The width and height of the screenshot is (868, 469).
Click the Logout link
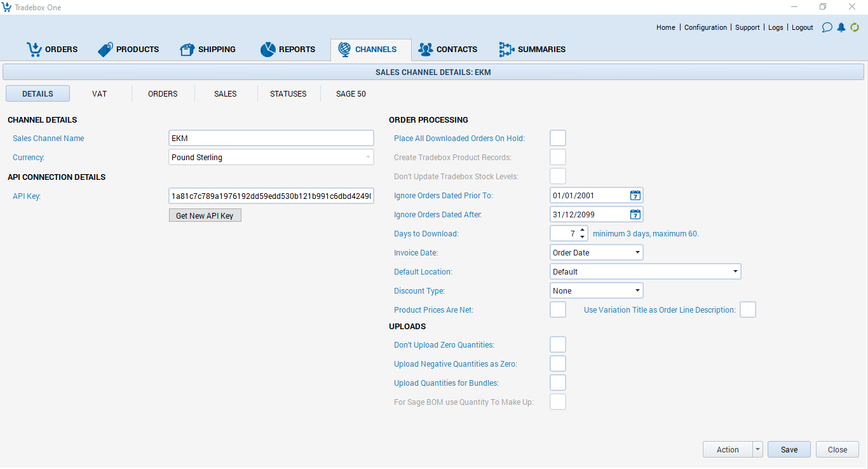point(803,27)
